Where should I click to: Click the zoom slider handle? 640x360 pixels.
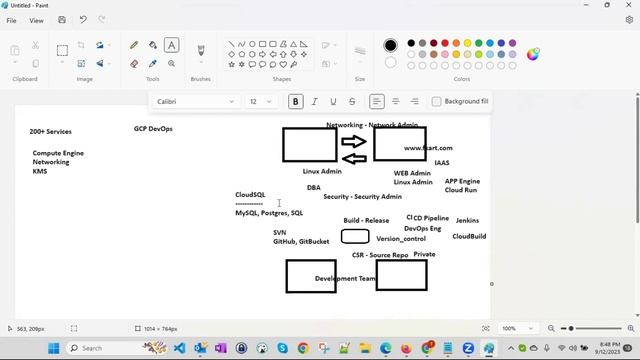[x=571, y=329]
